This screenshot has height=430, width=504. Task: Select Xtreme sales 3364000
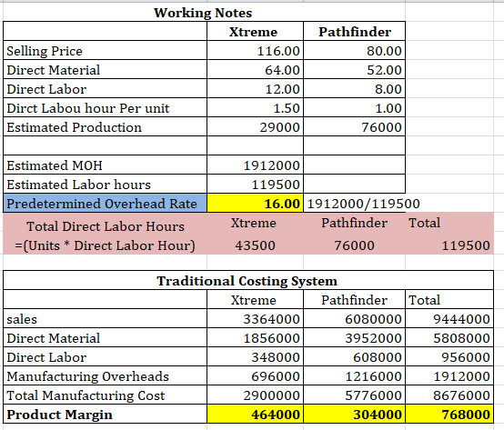[x=256, y=319]
